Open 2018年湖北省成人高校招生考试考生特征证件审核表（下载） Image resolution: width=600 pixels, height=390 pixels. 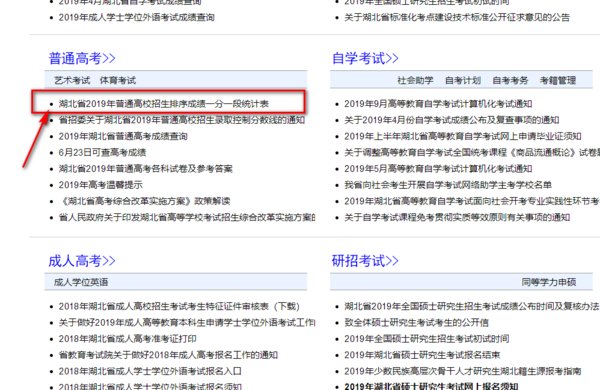[179, 307]
